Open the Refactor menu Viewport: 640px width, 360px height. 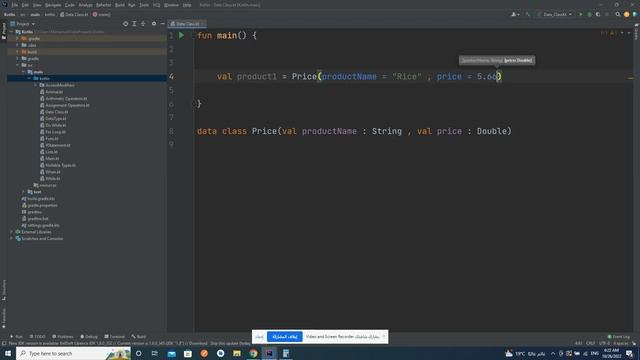(104, 5)
